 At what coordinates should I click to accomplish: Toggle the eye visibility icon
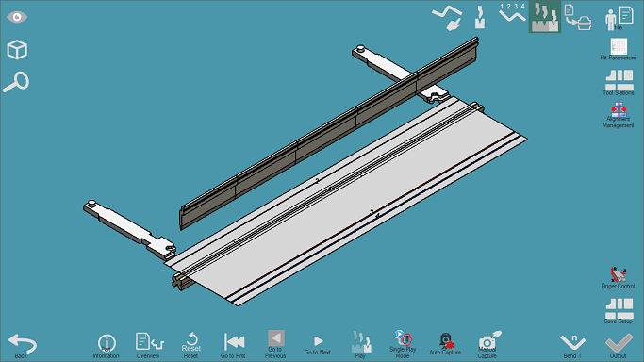tap(17, 17)
